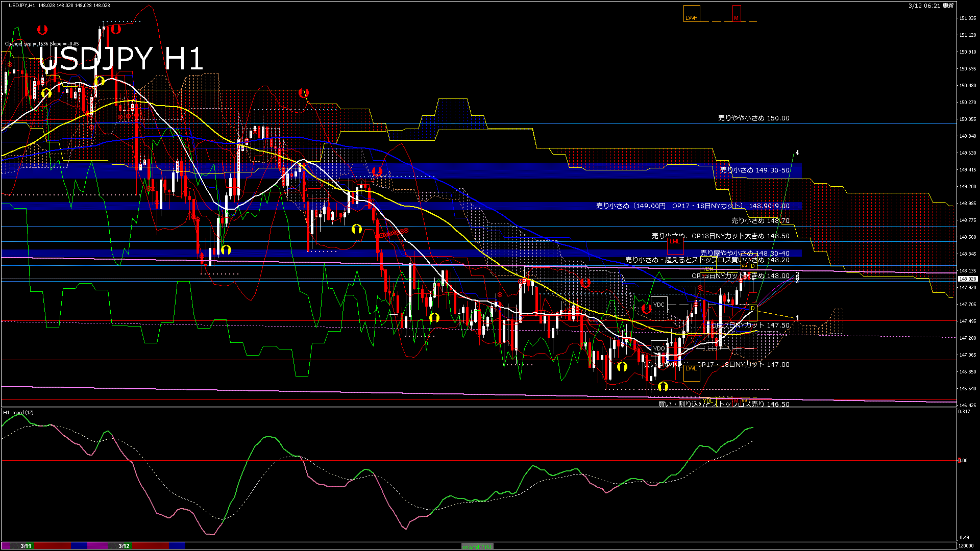Click the LWH level marker box
This screenshot has width=980, height=551.
pos(692,14)
